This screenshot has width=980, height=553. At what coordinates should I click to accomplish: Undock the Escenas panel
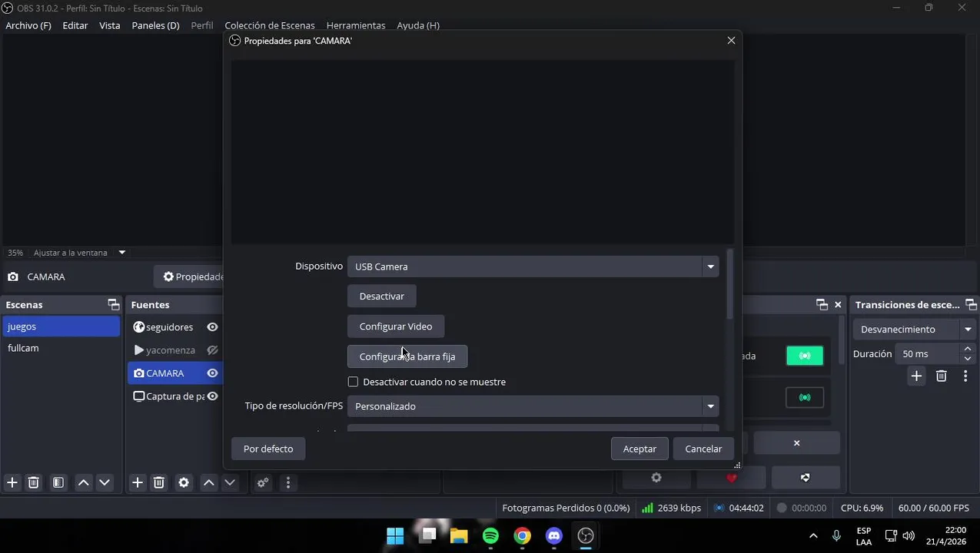114,305
